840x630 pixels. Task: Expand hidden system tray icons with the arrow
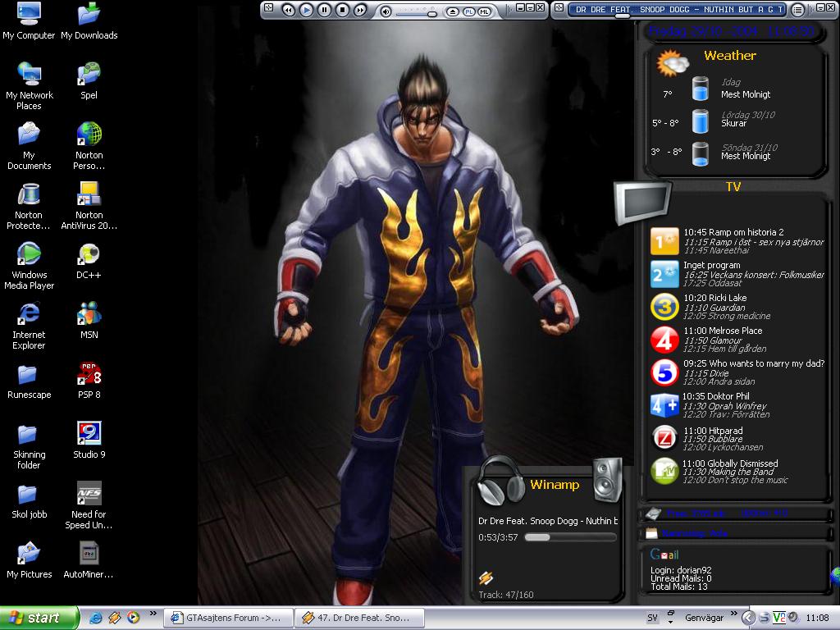coord(748,618)
